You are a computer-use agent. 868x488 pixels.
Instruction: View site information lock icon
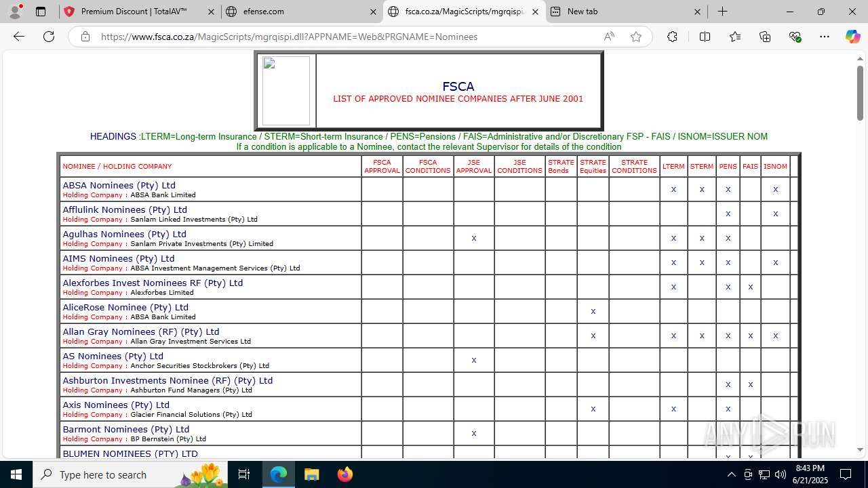[85, 37]
